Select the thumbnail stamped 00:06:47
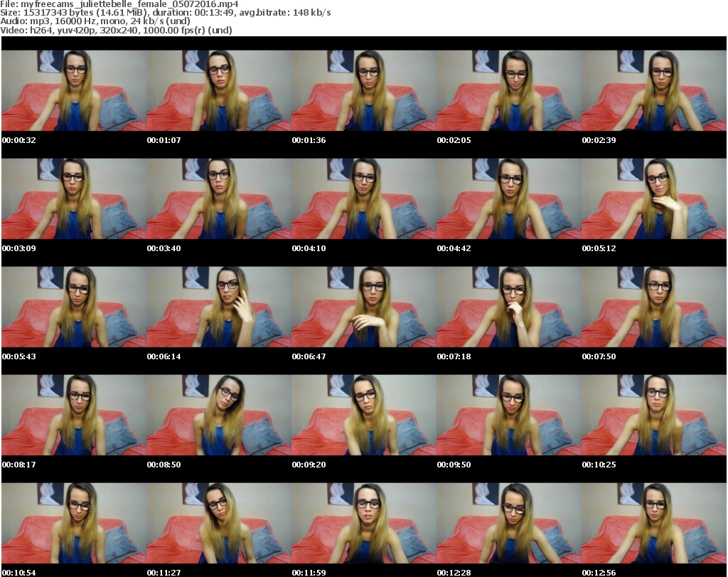This screenshot has height=577, width=728. [364, 307]
